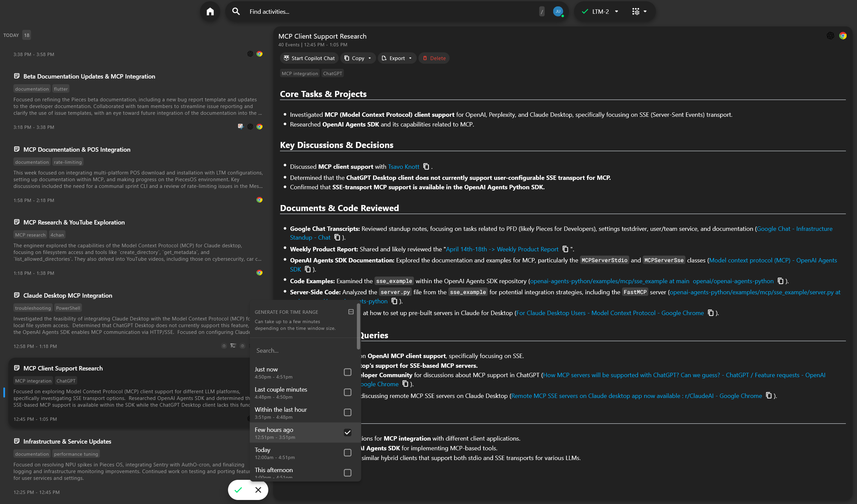Copy Claude Desktop Users link icon
This screenshot has width=857, height=504.
(711, 313)
